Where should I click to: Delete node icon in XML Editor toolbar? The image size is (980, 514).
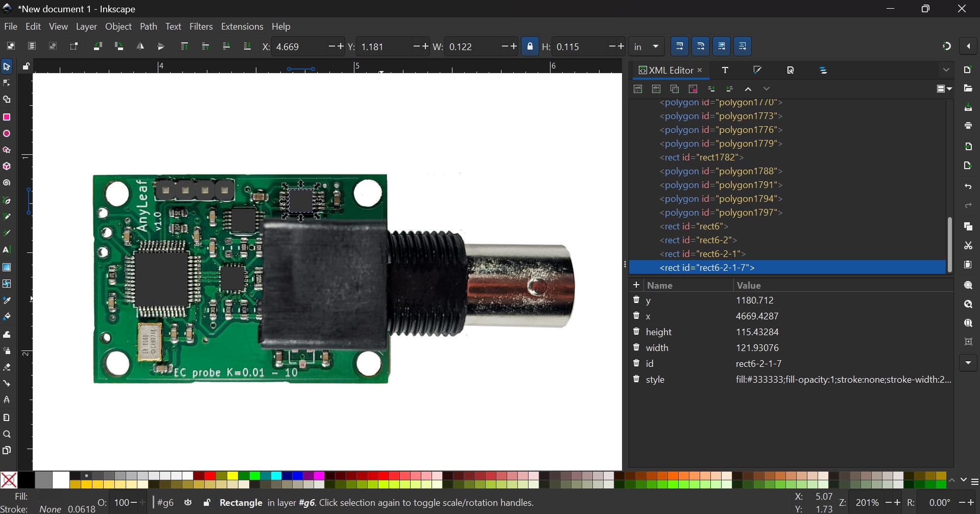click(x=693, y=89)
